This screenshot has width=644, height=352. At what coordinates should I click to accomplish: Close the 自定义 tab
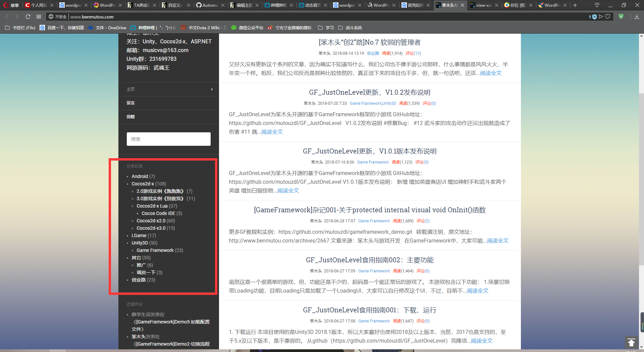(189, 5)
